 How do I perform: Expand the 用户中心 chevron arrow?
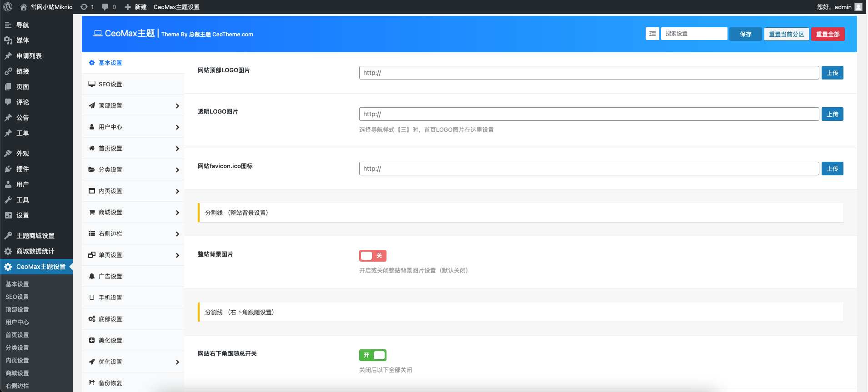click(177, 127)
